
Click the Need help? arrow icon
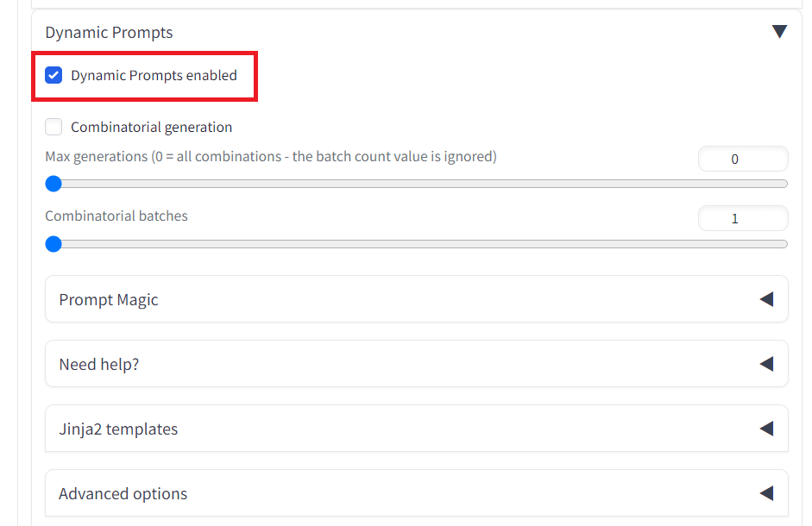click(767, 364)
